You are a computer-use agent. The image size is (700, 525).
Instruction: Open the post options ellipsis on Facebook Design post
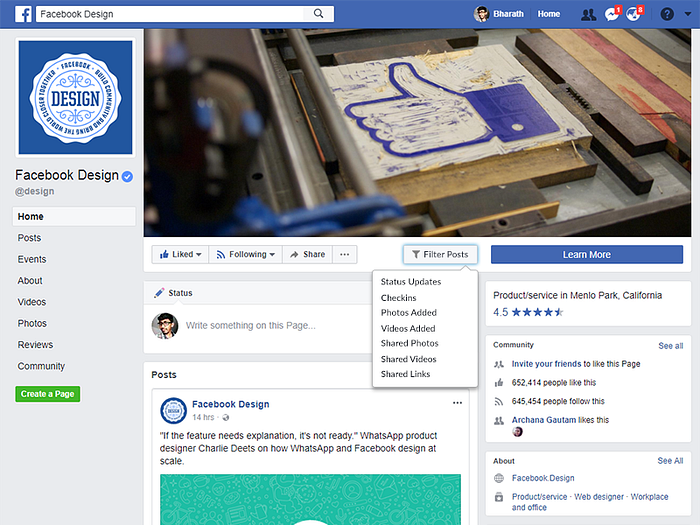point(457,403)
